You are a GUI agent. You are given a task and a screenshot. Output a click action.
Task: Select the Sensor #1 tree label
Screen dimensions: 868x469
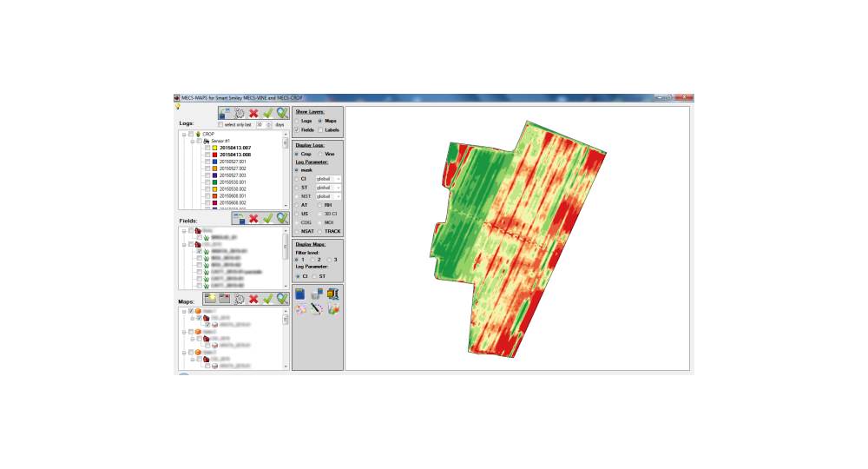pyautogui.click(x=220, y=142)
